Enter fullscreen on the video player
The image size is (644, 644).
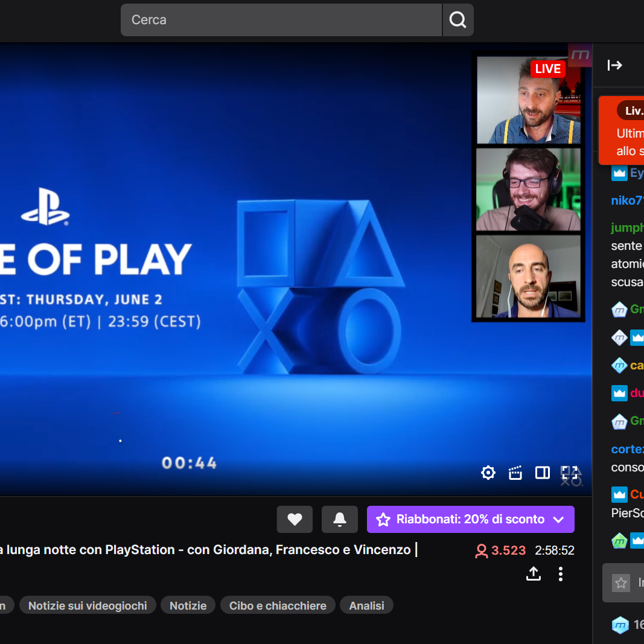pyautogui.click(x=569, y=473)
